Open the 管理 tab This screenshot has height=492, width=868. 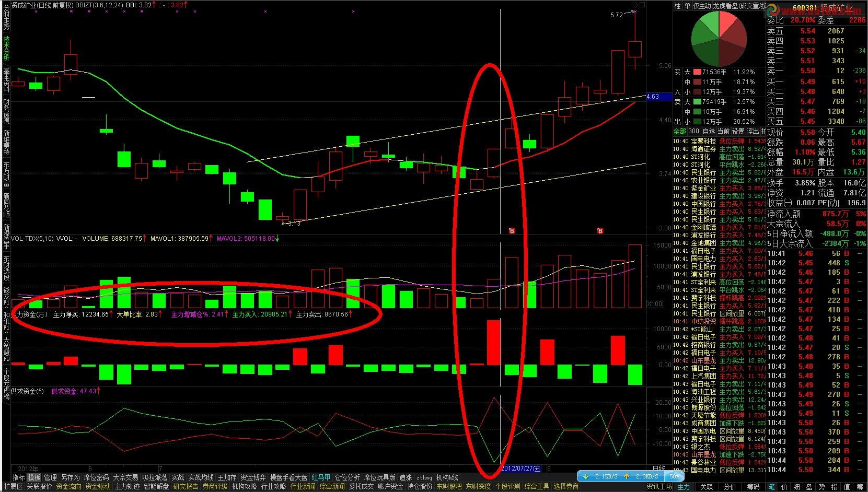[x=50, y=477]
